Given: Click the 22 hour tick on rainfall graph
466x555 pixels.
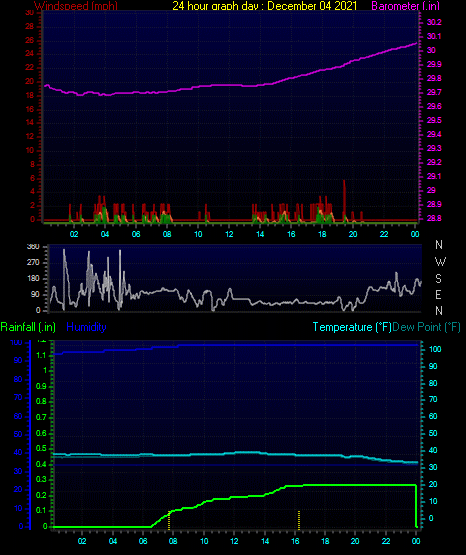Looking at the screenshot, I should tap(386, 541).
